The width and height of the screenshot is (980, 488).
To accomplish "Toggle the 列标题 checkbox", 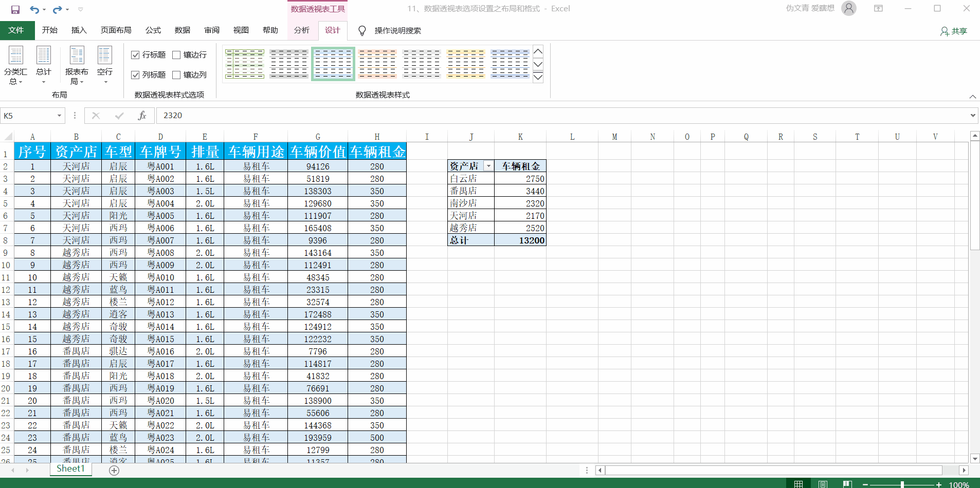I will click(136, 75).
